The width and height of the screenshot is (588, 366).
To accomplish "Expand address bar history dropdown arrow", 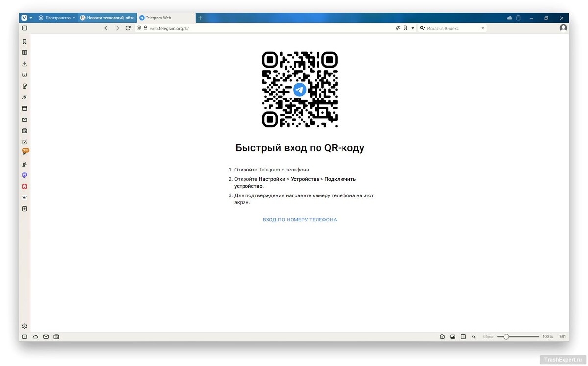I will click(413, 28).
